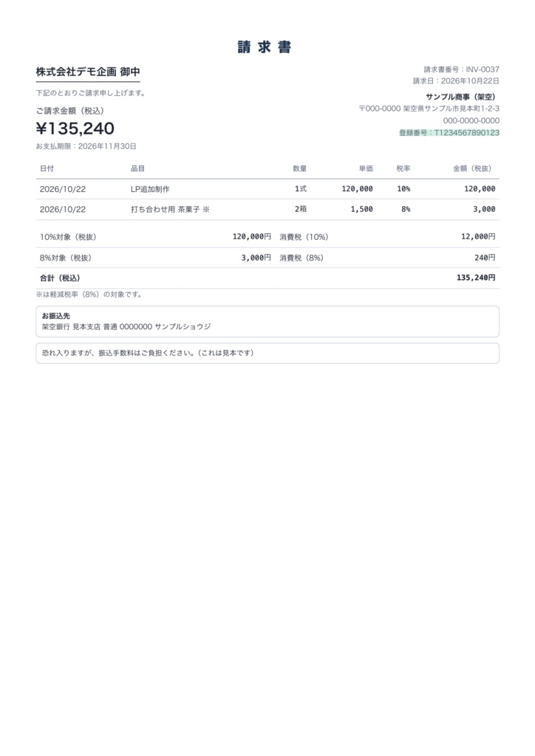The image size is (535, 756).
Task: Click the 請求書 document title
Action: coord(265,47)
